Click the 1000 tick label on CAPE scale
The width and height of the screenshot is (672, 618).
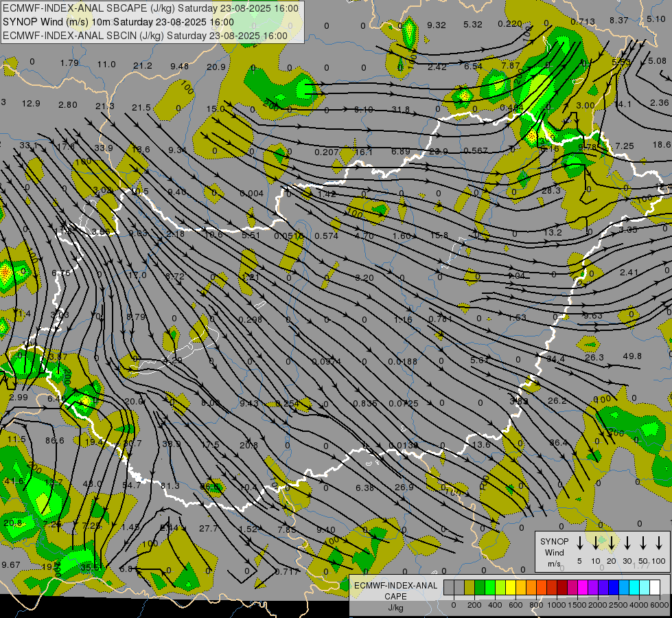pos(557,605)
